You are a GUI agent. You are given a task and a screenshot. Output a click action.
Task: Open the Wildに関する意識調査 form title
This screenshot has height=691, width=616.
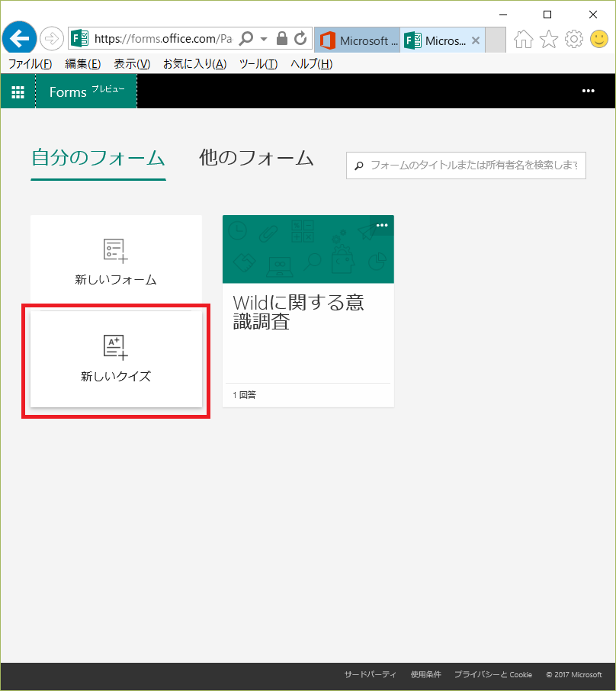click(298, 313)
